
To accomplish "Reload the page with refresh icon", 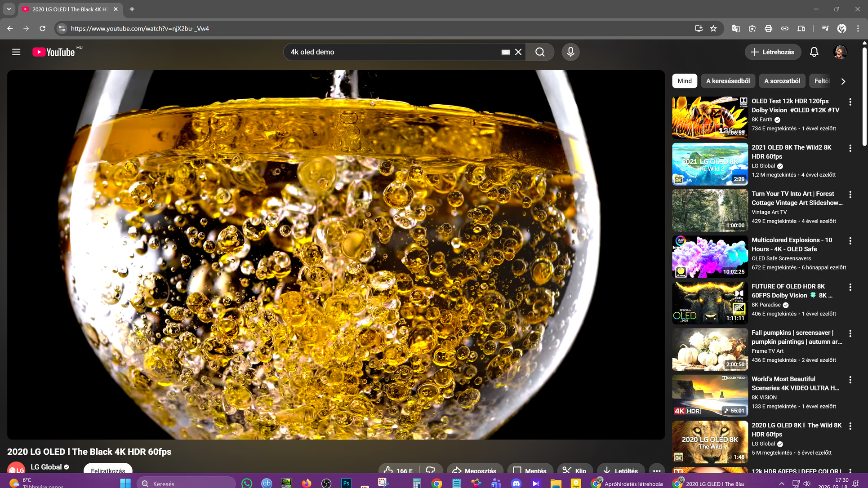I will (42, 28).
